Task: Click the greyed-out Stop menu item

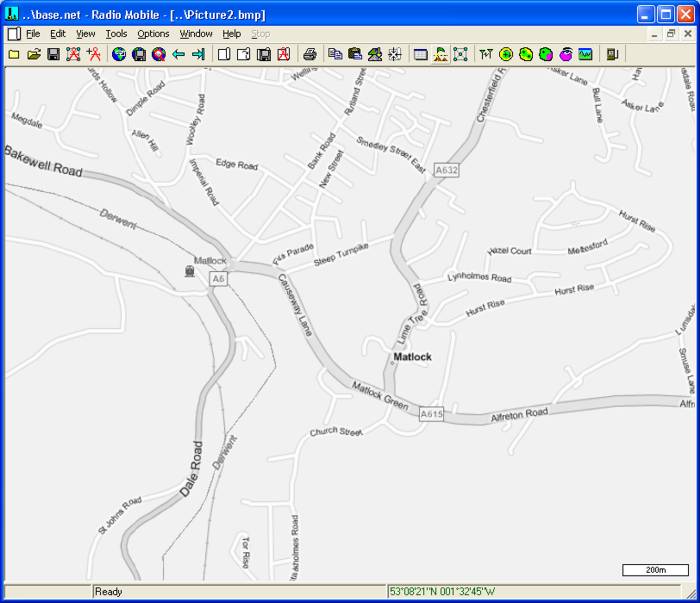Action: pos(260,34)
